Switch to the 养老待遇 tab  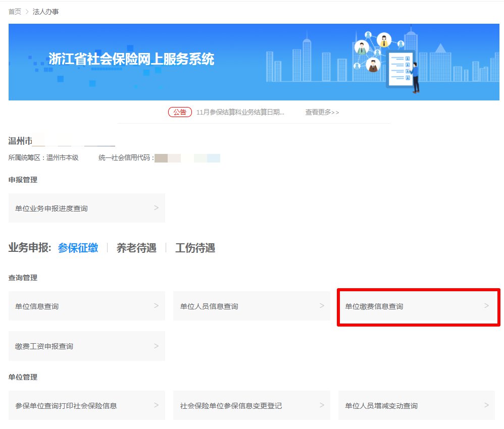(x=136, y=248)
